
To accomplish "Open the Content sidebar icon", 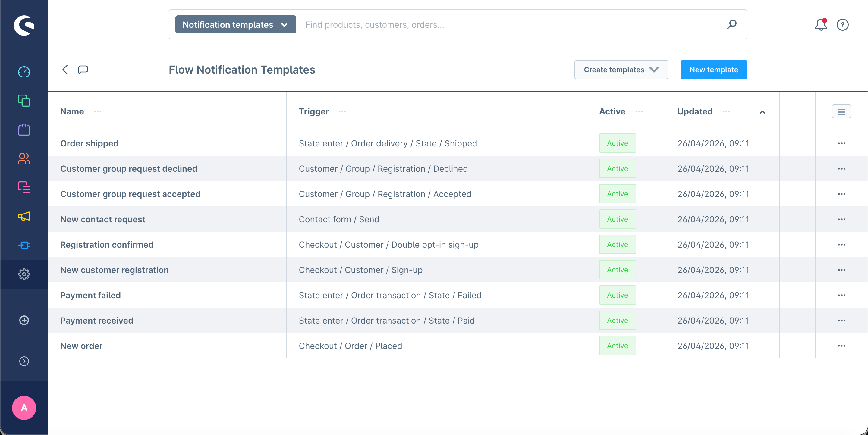I will tap(24, 188).
